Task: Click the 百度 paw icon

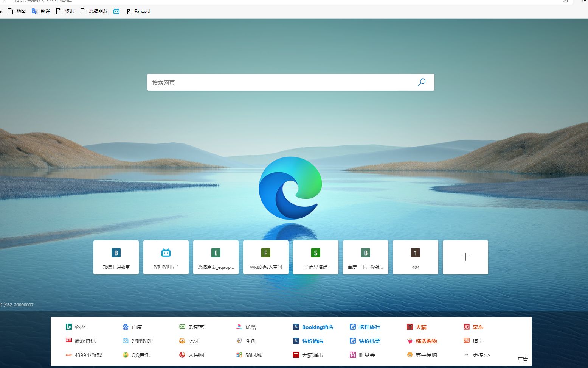Action: [x=126, y=327]
